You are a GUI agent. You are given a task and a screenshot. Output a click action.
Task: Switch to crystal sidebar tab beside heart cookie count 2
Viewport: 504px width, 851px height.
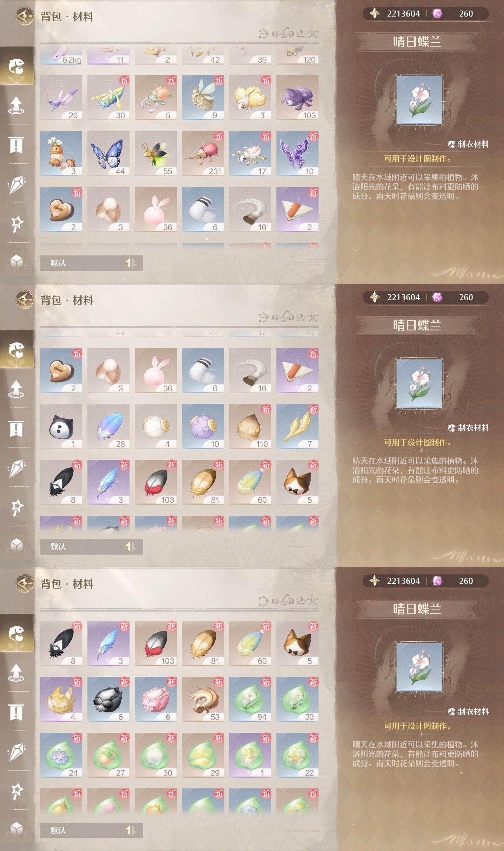pyautogui.click(x=16, y=184)
